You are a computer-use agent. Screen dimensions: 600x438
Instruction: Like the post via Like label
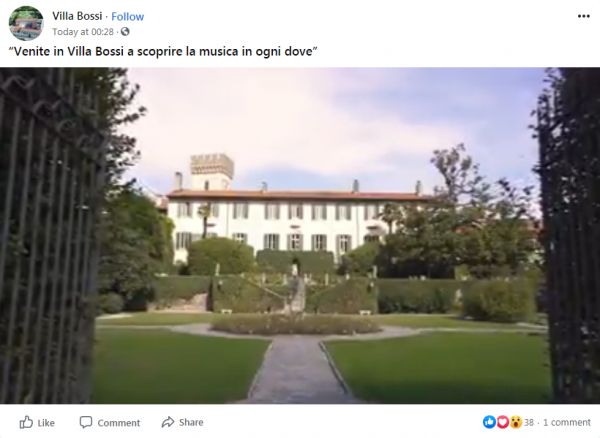46,423
